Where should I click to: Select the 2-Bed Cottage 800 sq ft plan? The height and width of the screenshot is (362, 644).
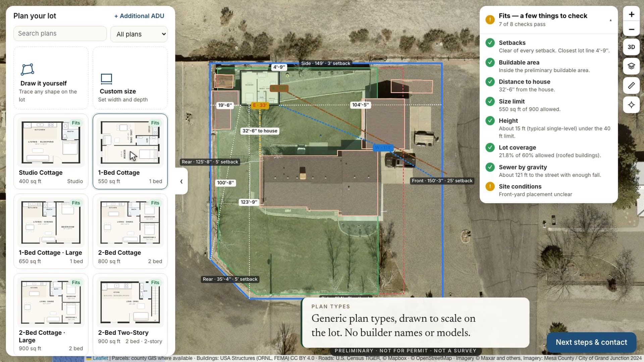click(130, 231)
